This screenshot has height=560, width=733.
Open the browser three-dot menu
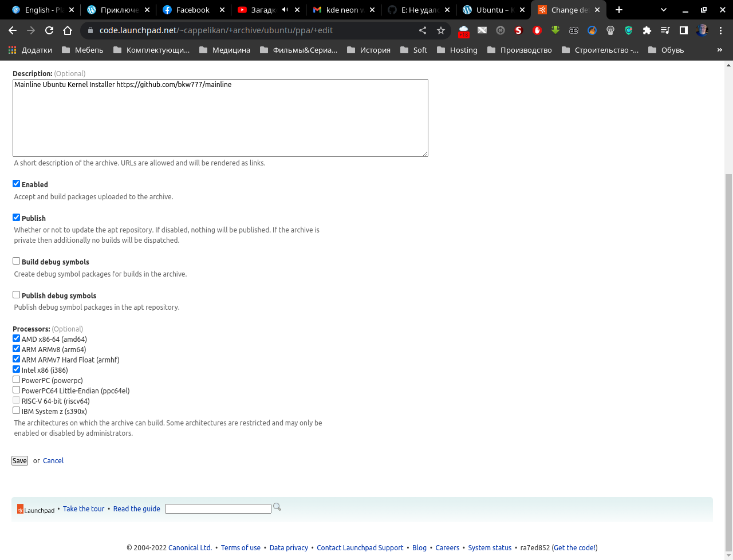(x=720, y=30)
